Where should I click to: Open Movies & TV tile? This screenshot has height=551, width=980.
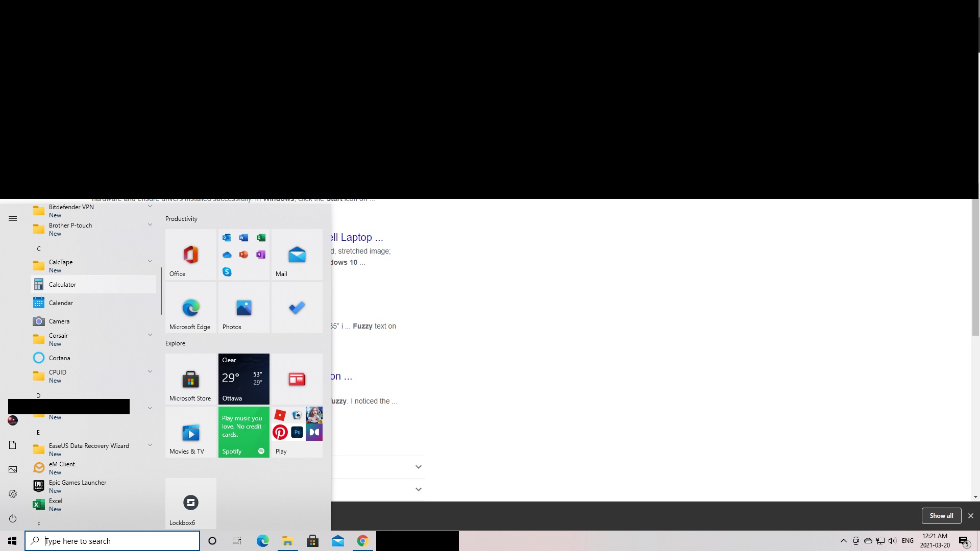click(x=191, y=432)
